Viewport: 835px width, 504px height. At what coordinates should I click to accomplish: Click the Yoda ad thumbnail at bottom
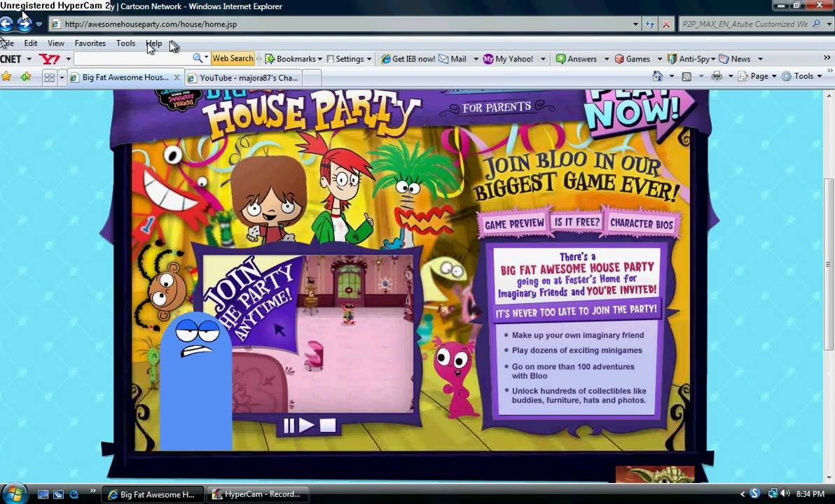click(655, 474)
